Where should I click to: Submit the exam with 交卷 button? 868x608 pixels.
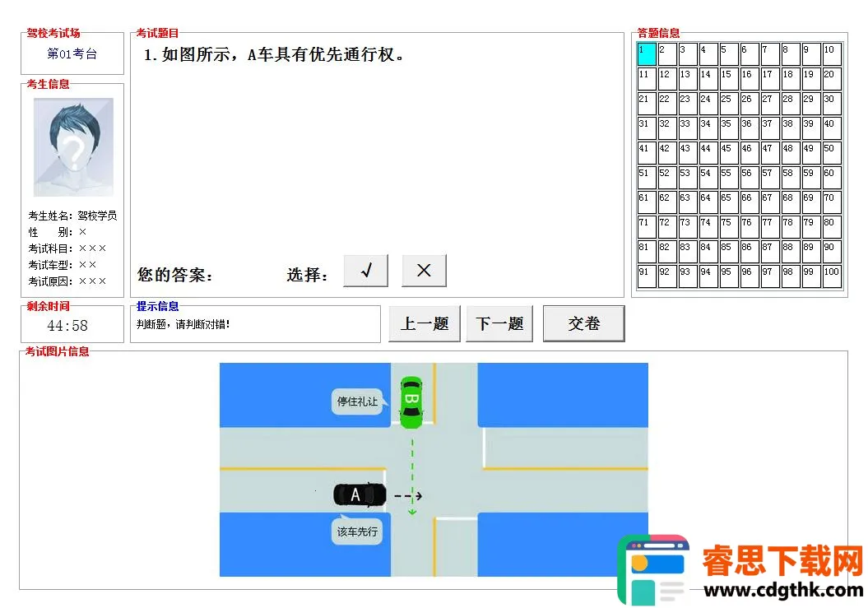click(x=583, y=323)
